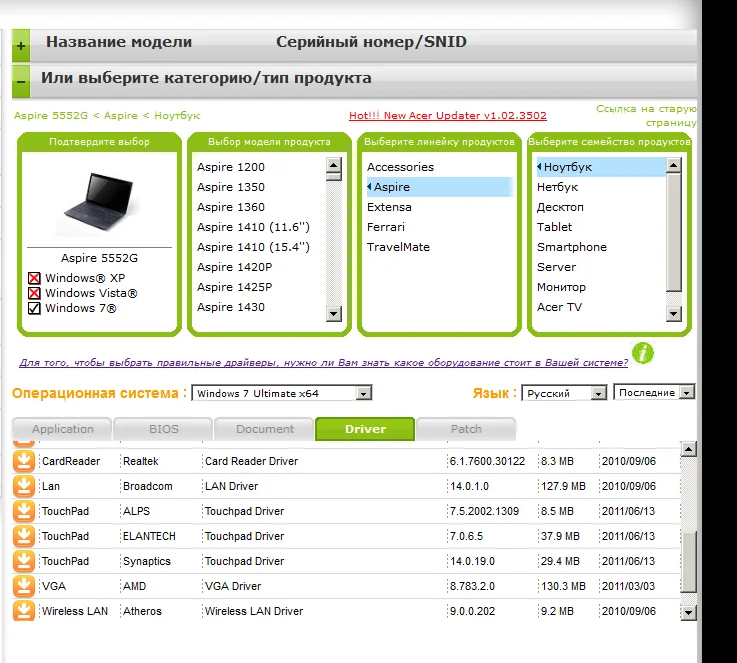The image size is (737, 663).
Task: Click the Серийный номер/SNID heading
Action: pyautogui.click(x=371, y=42)
